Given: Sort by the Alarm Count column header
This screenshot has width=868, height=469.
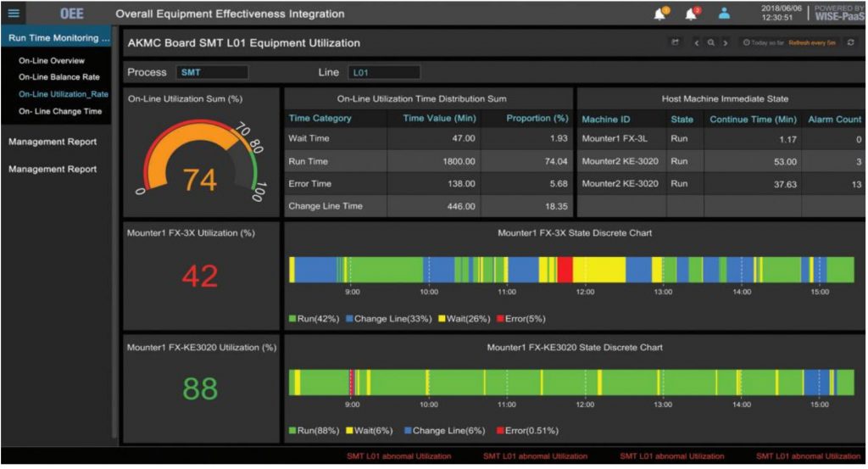Looking at the screenshot, I should (832, 120).
